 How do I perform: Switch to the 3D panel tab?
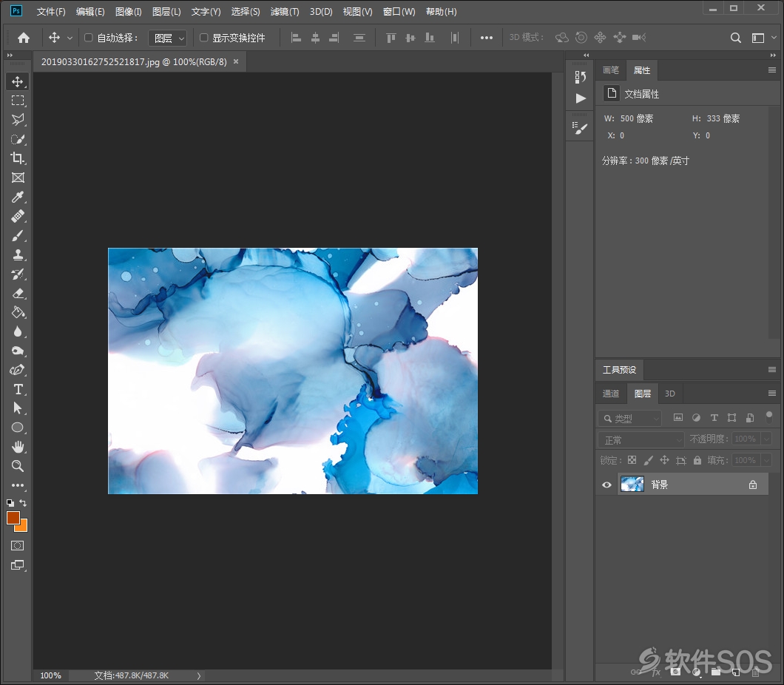(x=670, y=394)
